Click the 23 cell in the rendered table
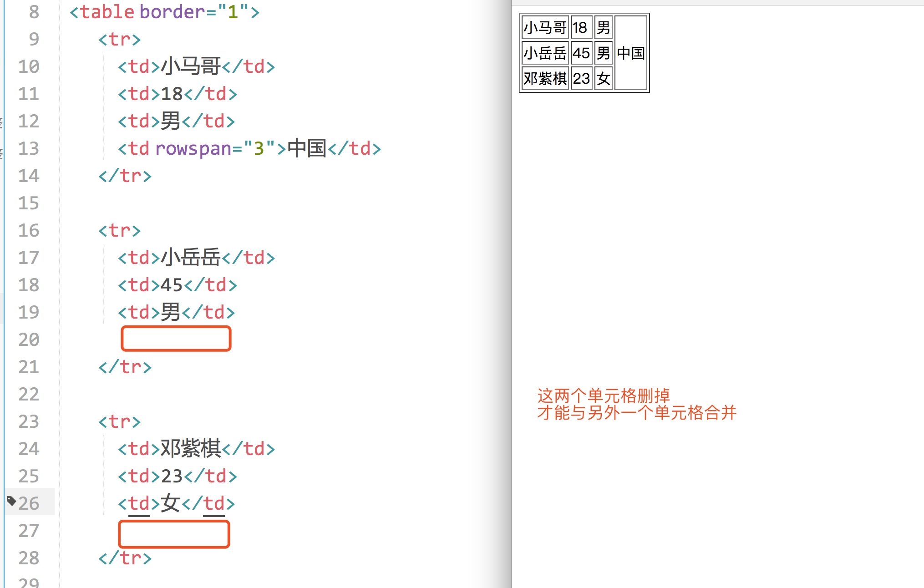 coord(581,79)
